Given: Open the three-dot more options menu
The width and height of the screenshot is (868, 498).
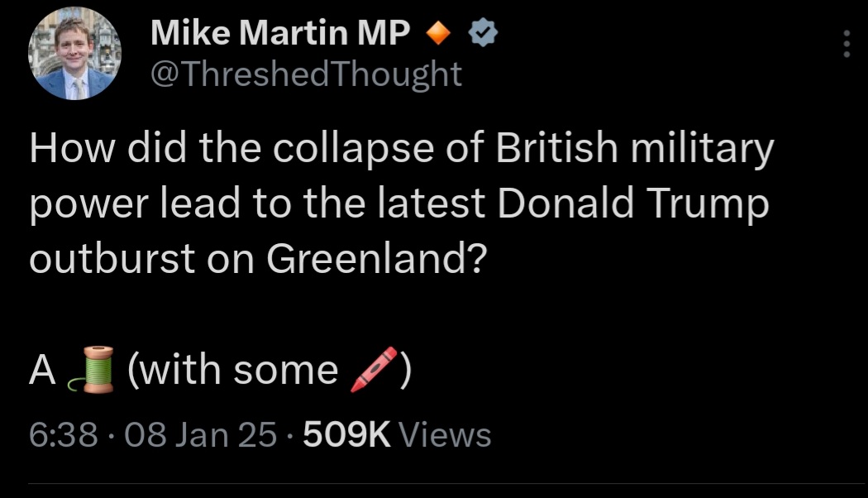Looking at the screenshot, I should pyautogui.click(x=846, y=44).
